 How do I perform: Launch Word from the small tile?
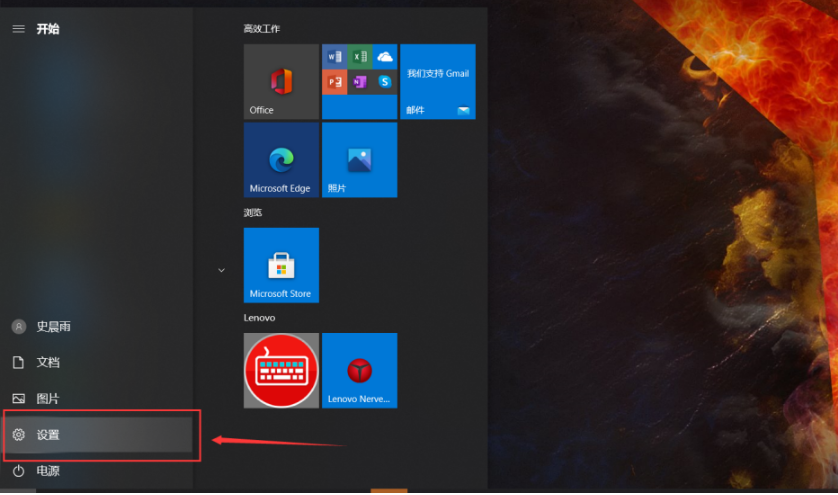[x=334, y=57]
